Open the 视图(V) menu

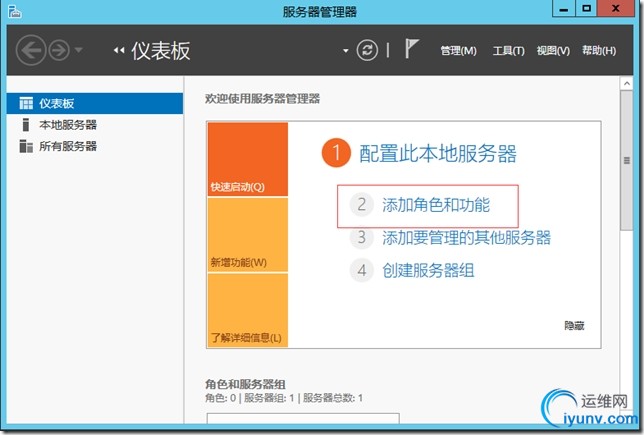pos(553,51)
